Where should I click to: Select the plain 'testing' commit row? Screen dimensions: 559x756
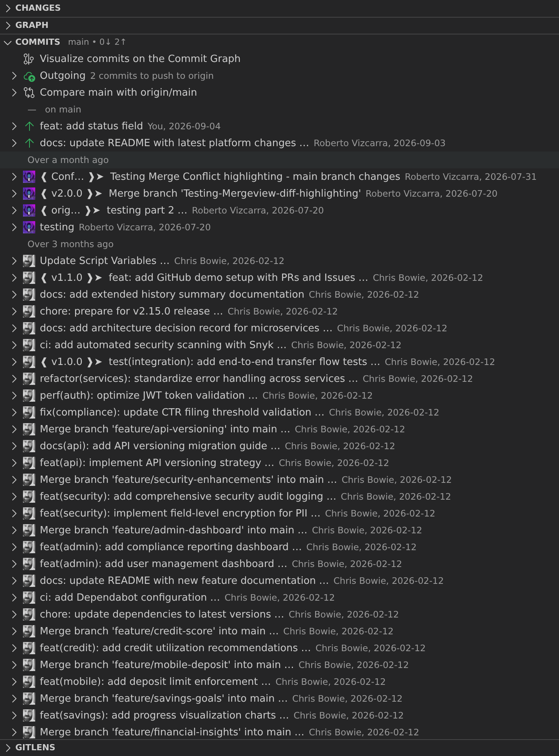279,227
